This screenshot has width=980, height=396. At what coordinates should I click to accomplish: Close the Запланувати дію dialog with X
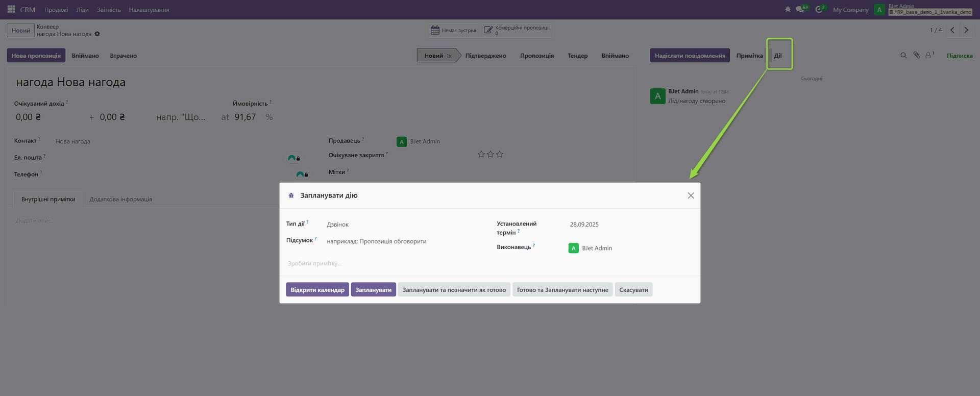(x=691, y=195)
